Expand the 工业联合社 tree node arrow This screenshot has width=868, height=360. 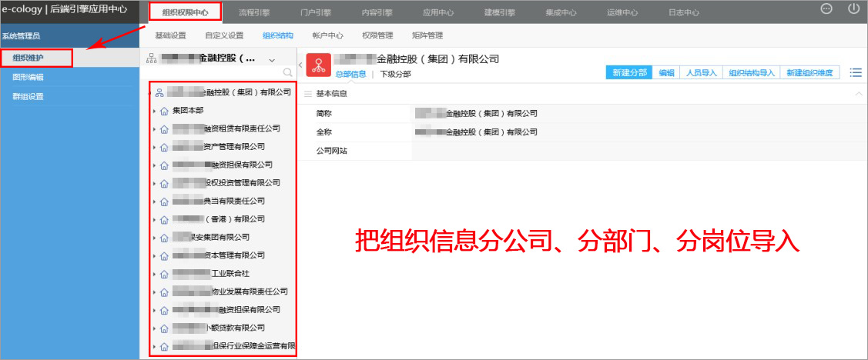click(x=154, y=274)
